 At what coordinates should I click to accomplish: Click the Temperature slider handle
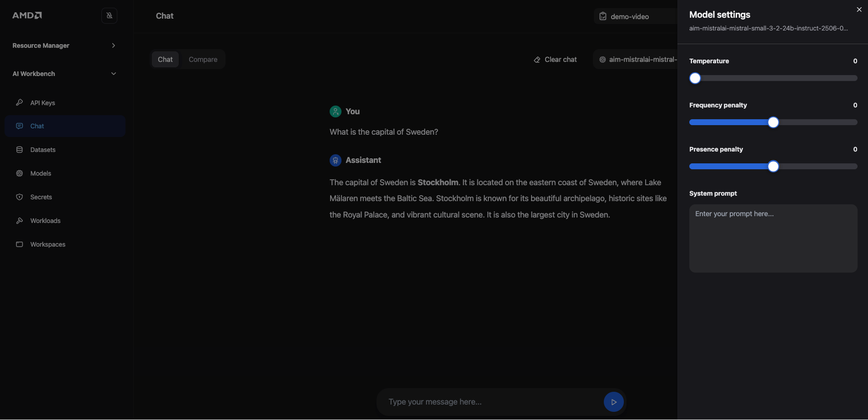click(695, 78)
